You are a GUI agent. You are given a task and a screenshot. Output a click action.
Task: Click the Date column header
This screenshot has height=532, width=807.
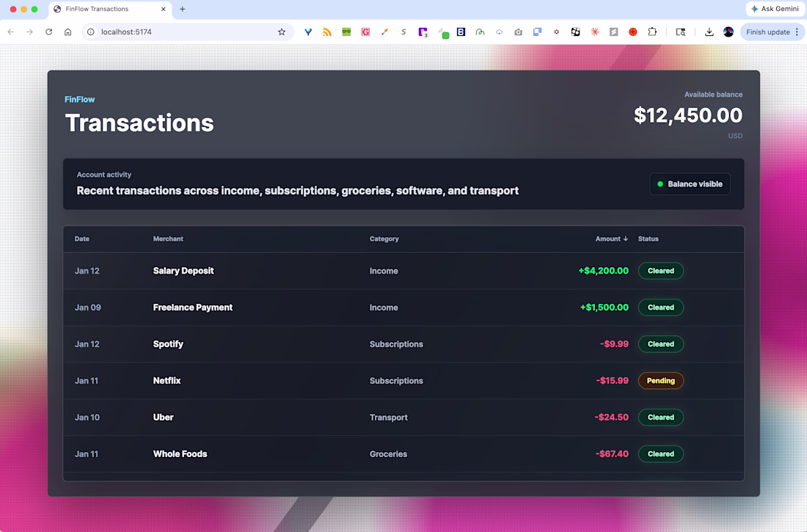[82, 239]
